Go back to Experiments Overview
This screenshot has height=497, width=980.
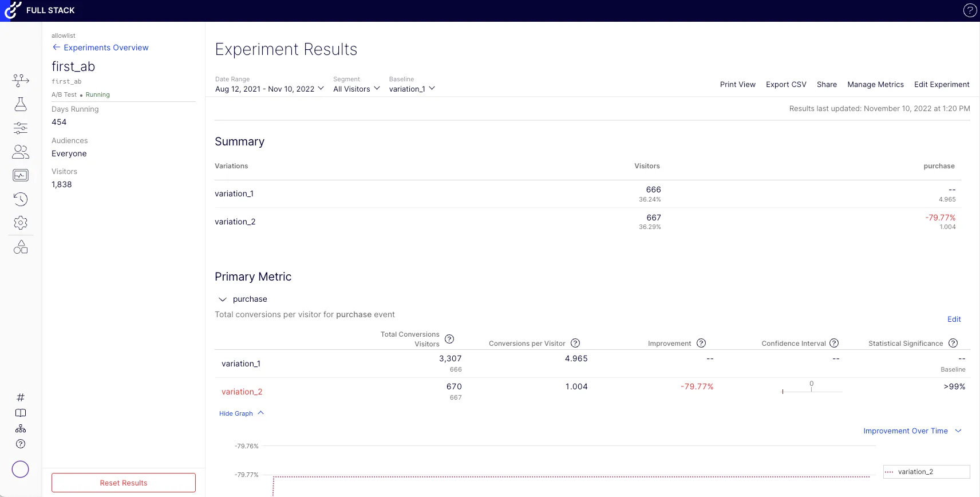tap(101, 48)
